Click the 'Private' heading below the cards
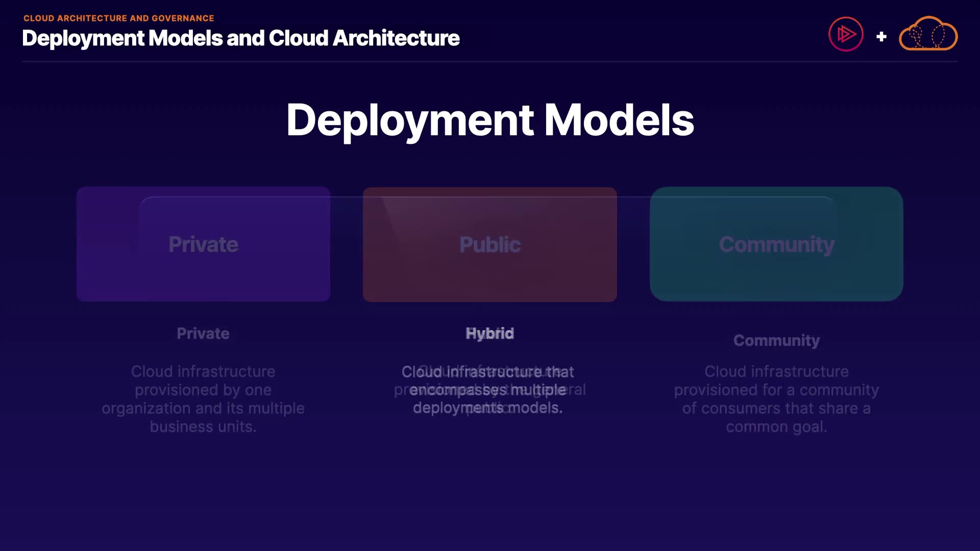The height and width of the screenshot is (551, 980). coord(203,333)
